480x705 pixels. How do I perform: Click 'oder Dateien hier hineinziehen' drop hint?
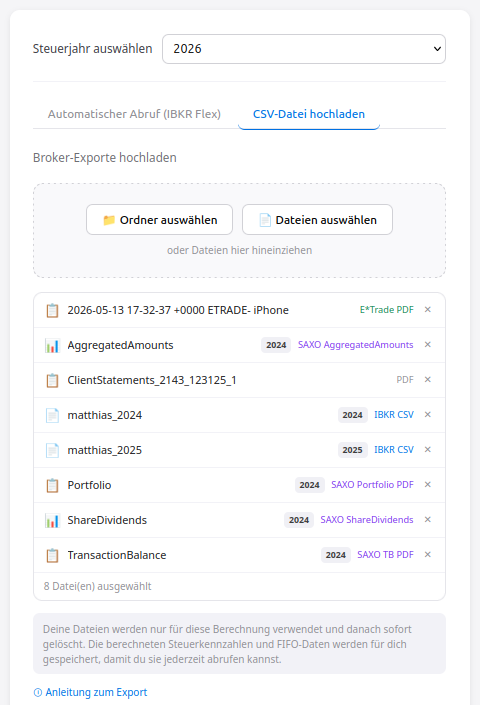(240, 250)
